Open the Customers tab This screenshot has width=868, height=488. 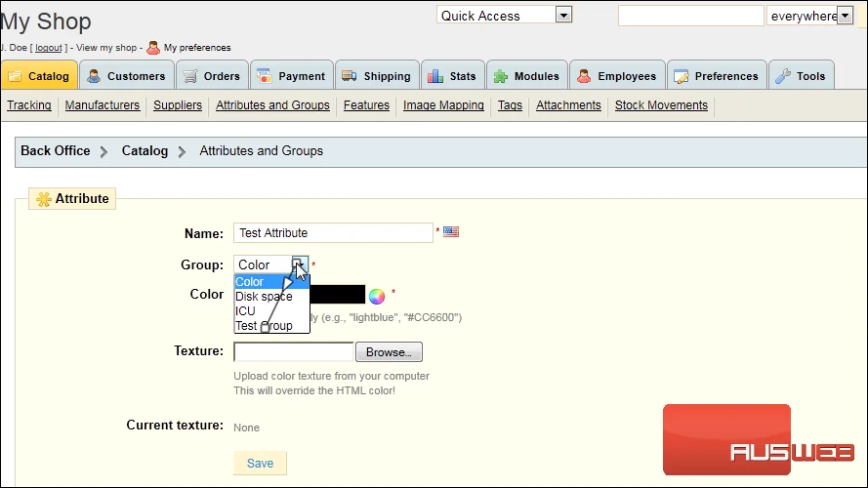pyautogui.click(x=127, y=75)
